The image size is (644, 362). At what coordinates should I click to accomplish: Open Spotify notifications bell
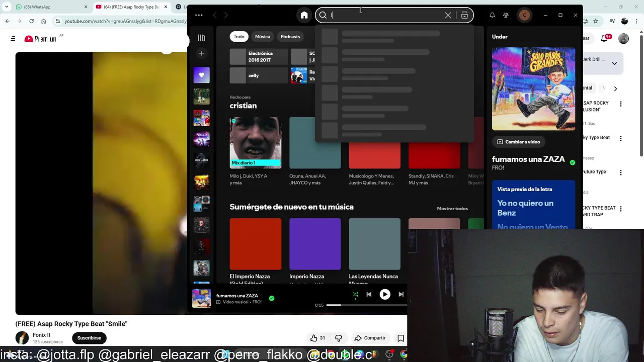click(x=492, y=15)
